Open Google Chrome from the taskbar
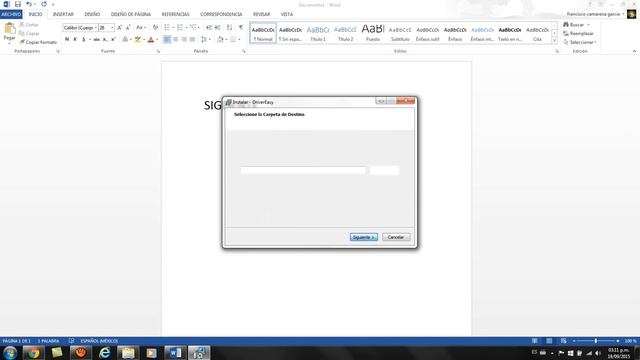640x360 pixels. click(x=33, y=353)
